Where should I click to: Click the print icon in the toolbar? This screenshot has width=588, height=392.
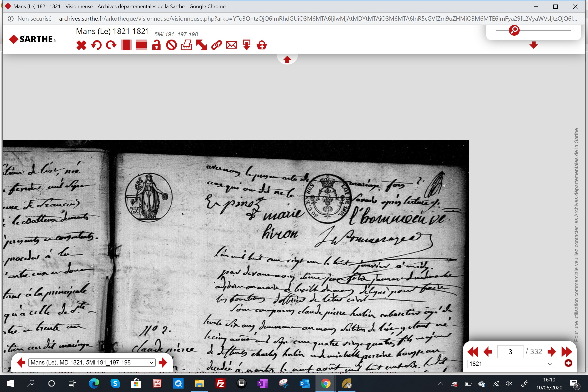[x=187, y=45]
